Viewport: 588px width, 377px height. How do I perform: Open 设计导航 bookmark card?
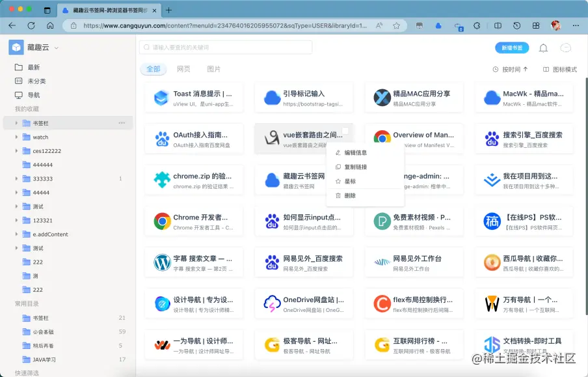tap(194, 304)
